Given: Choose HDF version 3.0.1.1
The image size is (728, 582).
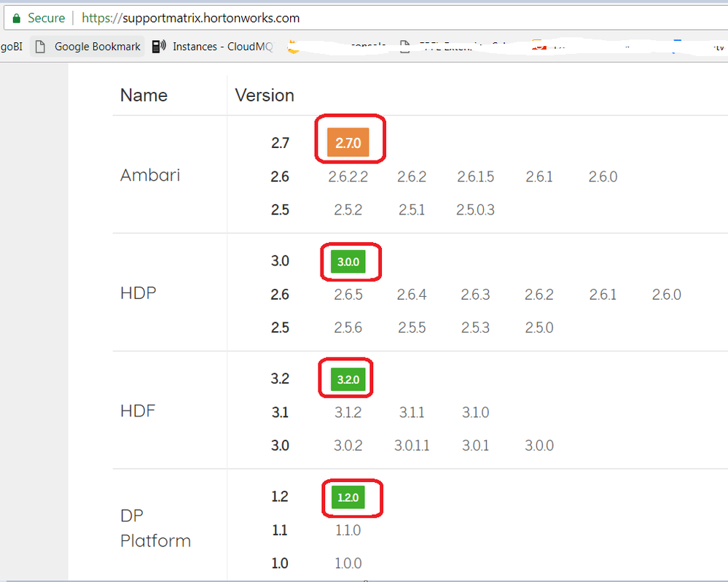Looking at the screenshot, I should 412,445.
